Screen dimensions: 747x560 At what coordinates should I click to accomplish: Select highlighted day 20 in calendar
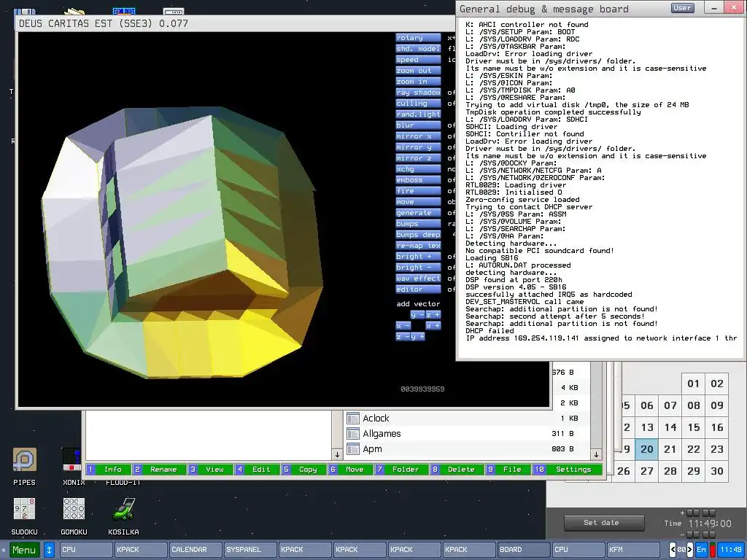pos(647,449)
